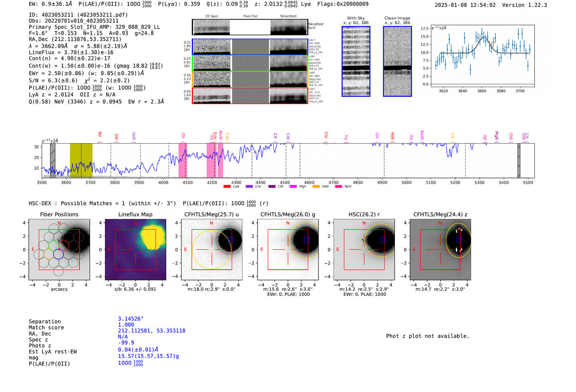Select the orange-bordered fiber 2D spectrum
Viewport: 576px width, 392px height.
(x=250, y=79)
